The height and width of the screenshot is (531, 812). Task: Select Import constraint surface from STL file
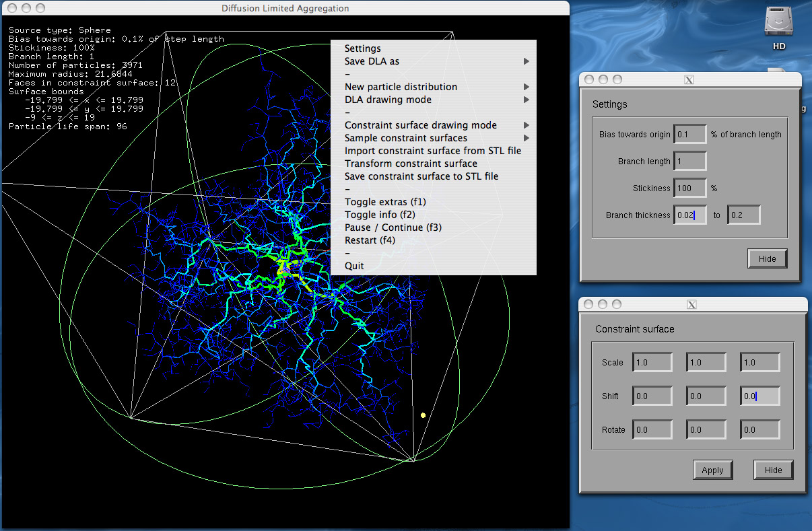pos(434,151)
